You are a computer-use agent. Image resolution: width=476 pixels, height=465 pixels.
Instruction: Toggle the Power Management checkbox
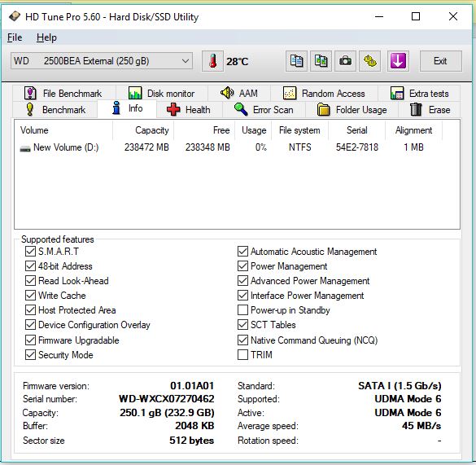click(x=242, y=266)
